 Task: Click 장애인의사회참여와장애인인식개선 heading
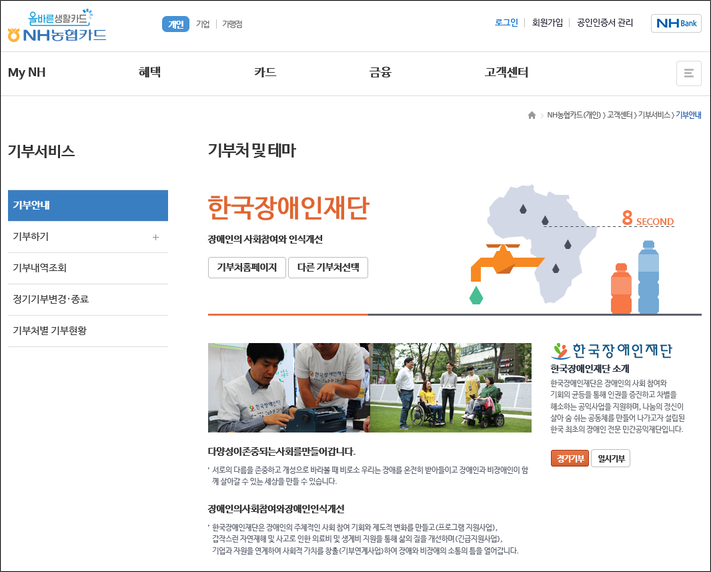point(276,509)
